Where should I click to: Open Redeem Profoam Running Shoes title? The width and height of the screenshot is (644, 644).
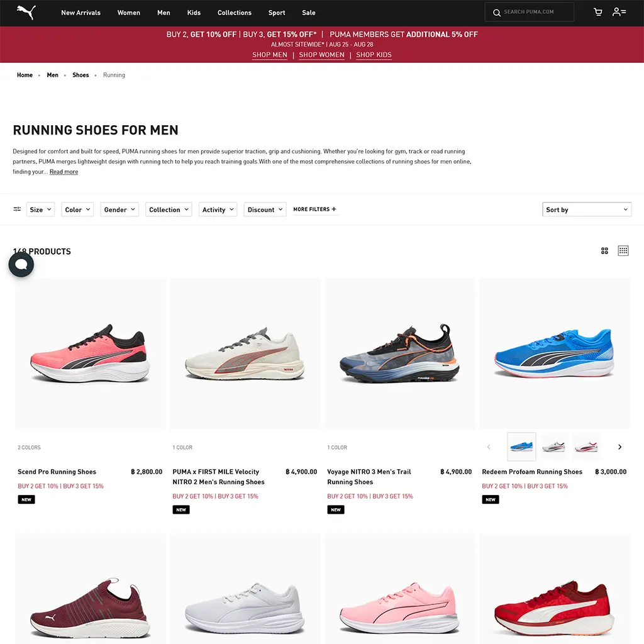532,472
